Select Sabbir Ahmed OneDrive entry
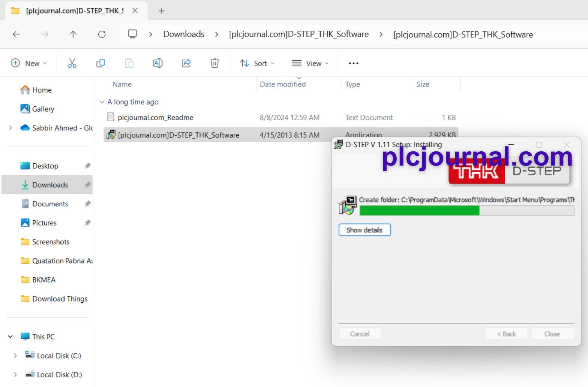 click(x=56, y=128)
